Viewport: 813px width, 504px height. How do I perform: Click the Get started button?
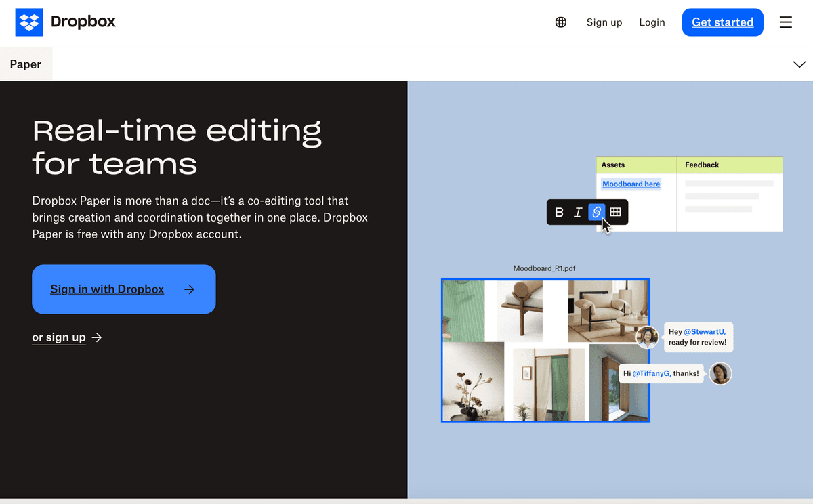[x=722, y=22]
